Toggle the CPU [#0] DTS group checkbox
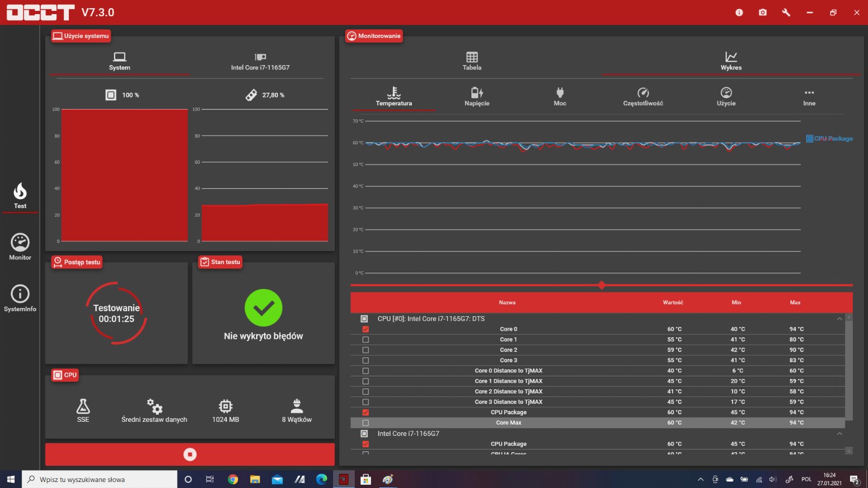 (x=365, y=319)
